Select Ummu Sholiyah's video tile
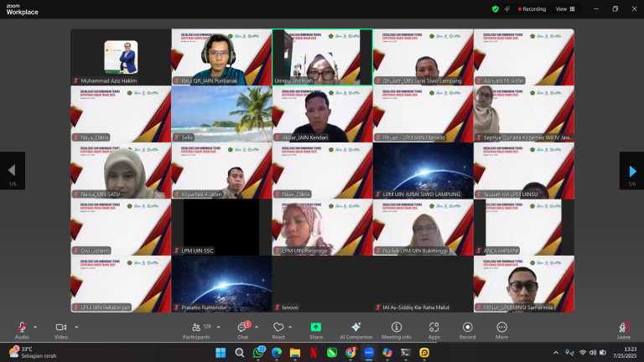644x362 pixels. coord(322,57)
